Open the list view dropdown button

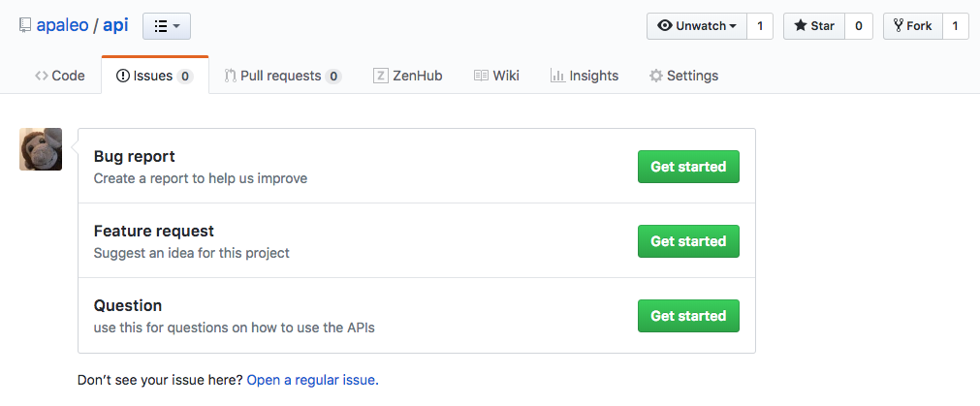[x=167, y=26]
